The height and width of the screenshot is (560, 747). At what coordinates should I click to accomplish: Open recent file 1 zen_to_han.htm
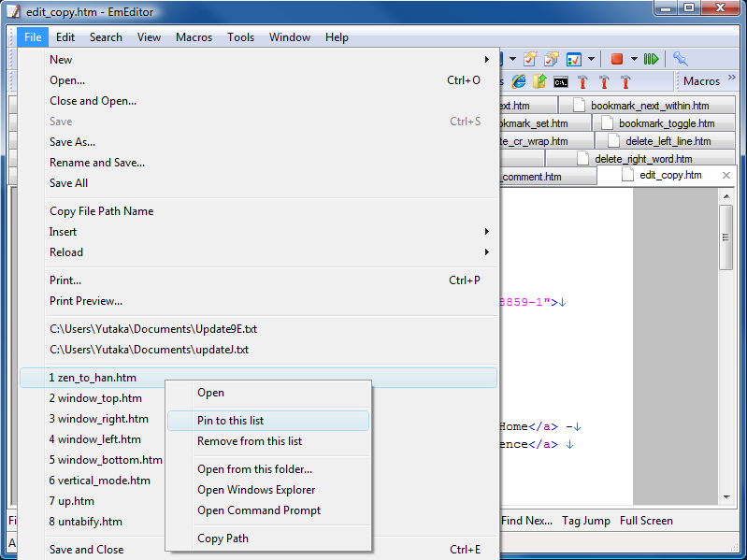(x=258, y=378)
